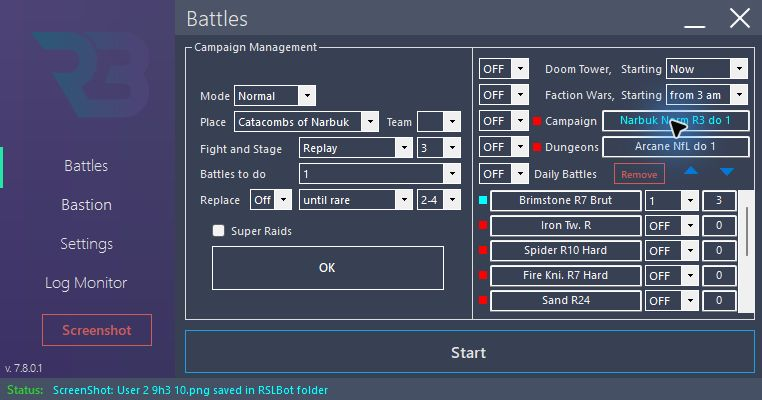Open Doom Tower OFF dropdown
This screenshot has width=762, height=400.
(503, 69)
